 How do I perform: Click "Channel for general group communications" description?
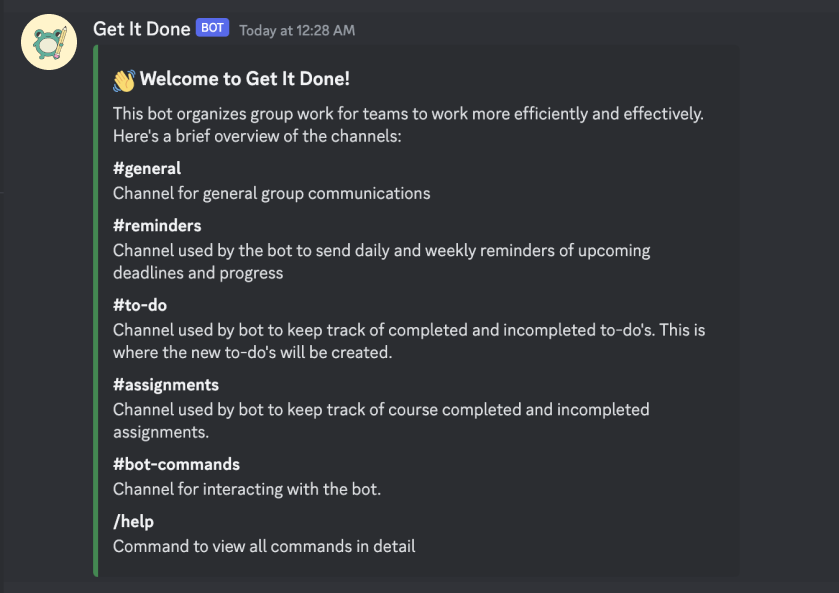point(272,193)
